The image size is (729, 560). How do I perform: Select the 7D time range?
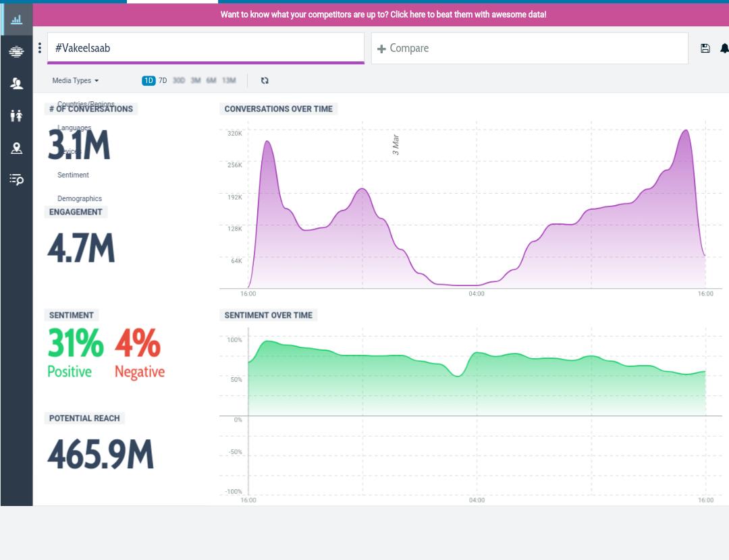[x=163, y=80]
